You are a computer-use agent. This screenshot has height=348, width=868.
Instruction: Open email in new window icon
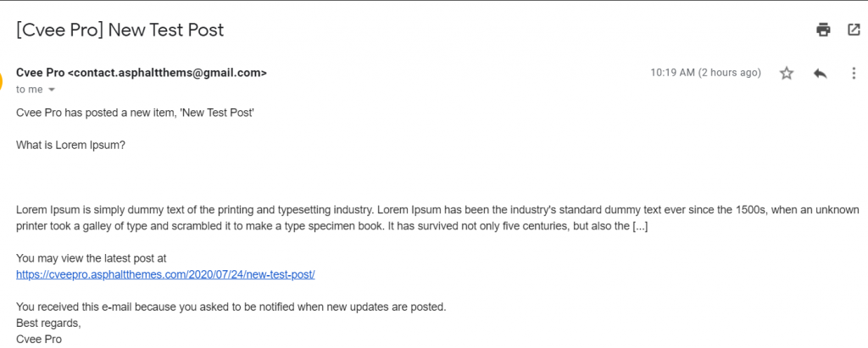(854, 30)
